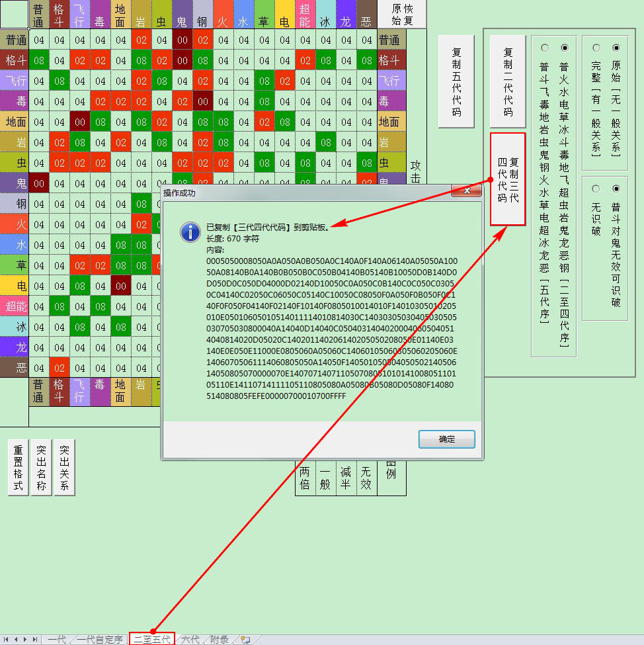644x645 pixels.
Task: Click the 重置格式 button
Action: click(x=19, y=467)
